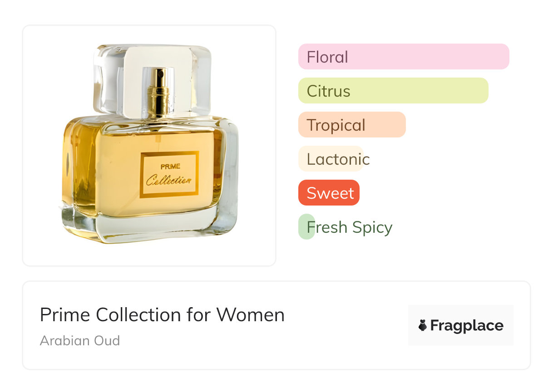The image size is (553, 392).
Task: Open the Arabian Oud brand link
Action: [x=80, y=340]
